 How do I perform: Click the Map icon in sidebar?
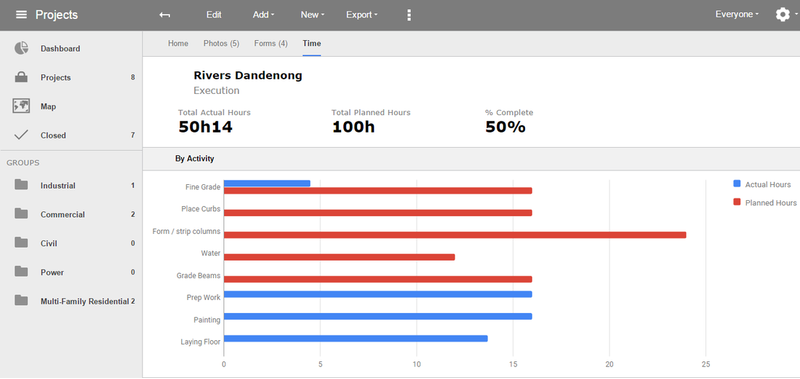[21, 106]
